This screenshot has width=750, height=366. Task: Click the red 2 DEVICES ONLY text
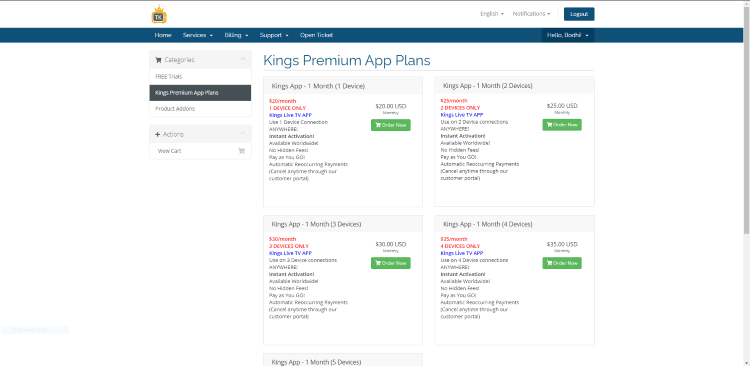coord(460,108)
